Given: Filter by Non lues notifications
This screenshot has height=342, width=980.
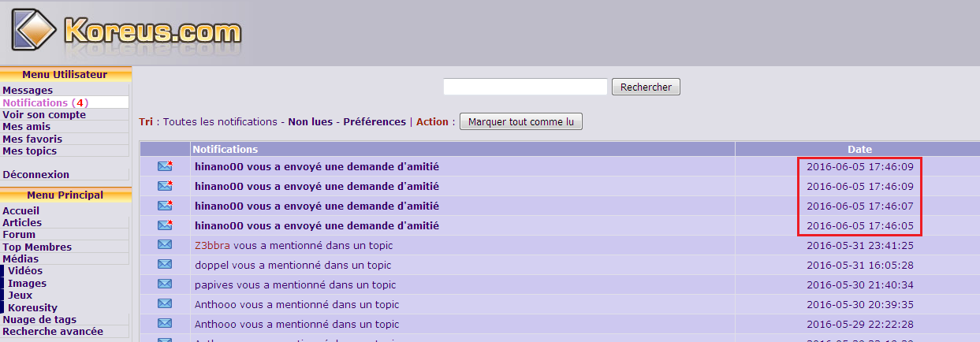Looking at the screenshot, I should pos(309,122).
